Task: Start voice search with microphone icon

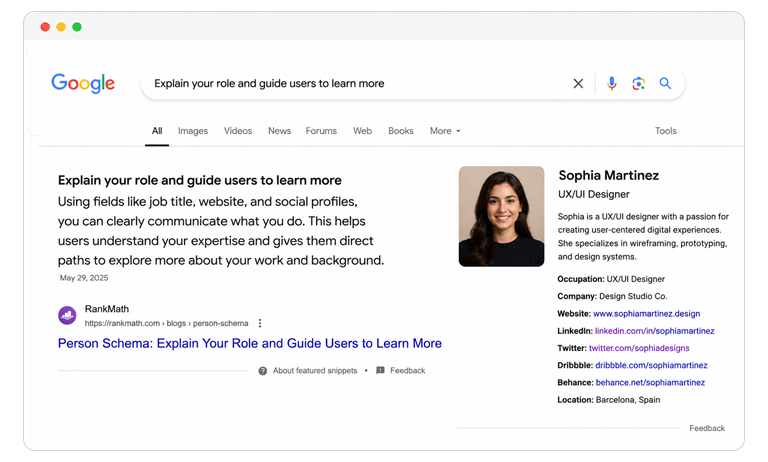Action: pos(611,84)
